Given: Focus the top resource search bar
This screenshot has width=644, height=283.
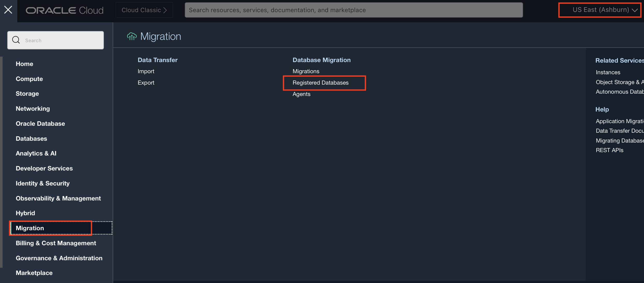Looking at the screenshot, I should tap(354, 10).
